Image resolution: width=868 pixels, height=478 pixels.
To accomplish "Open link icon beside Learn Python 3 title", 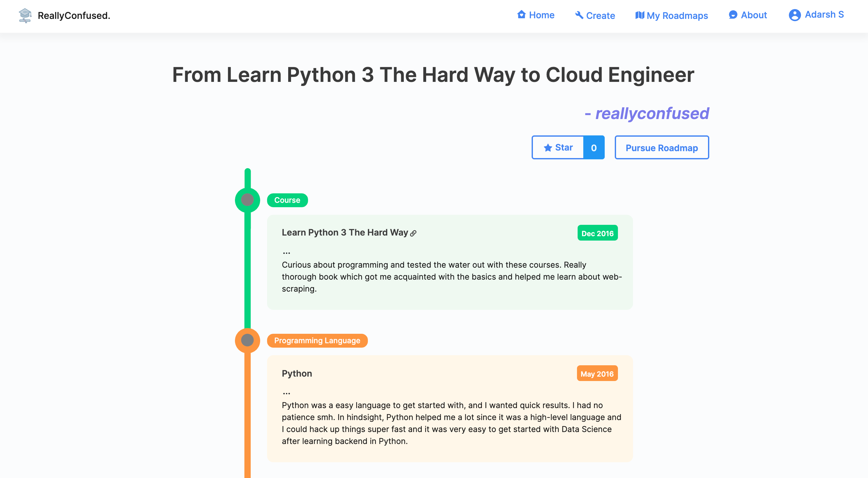I will click(414, 233).
